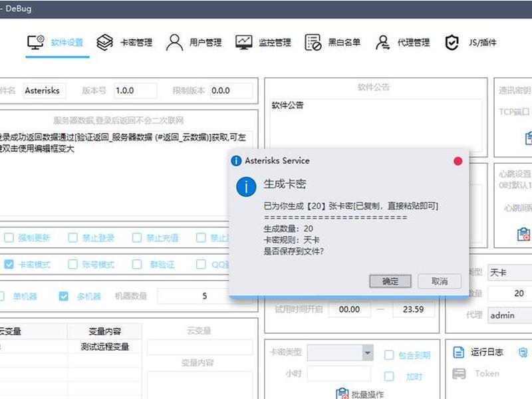Click the 软件公告 text area

point(376,125)
